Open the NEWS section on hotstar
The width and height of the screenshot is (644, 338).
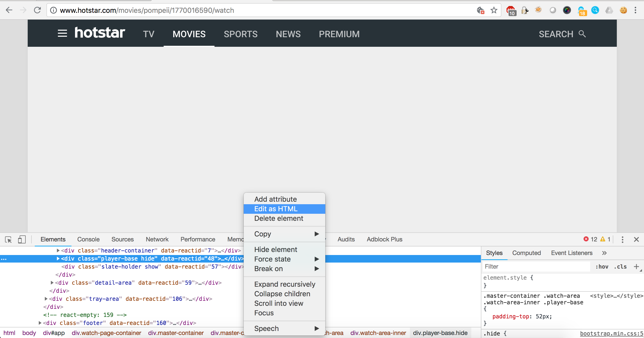288,34
